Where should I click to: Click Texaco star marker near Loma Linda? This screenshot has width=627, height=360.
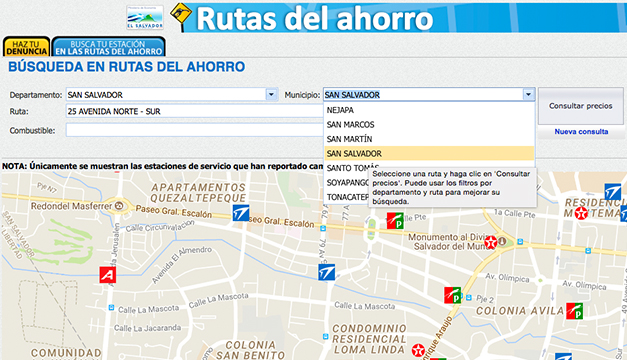pyautogui.click(x=418, y=351)
